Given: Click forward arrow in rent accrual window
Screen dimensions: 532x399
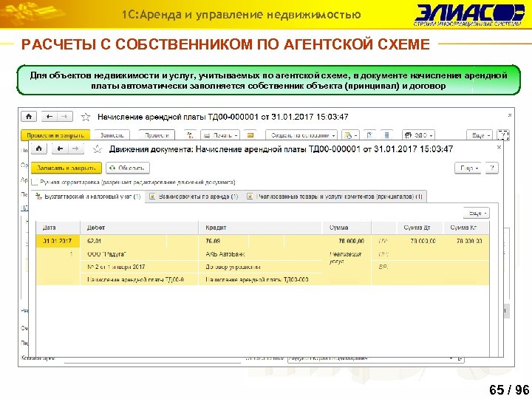Looking at the screenshot, I should (64, 117).
